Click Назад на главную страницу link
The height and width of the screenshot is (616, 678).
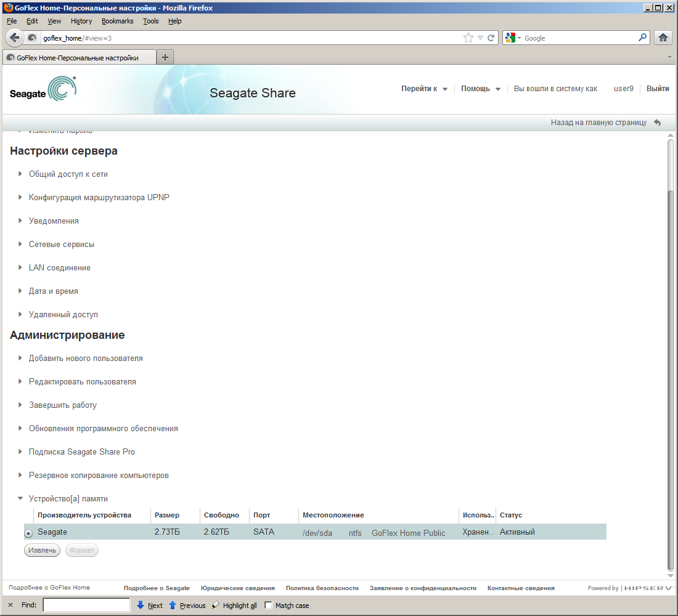pos(598,123)
